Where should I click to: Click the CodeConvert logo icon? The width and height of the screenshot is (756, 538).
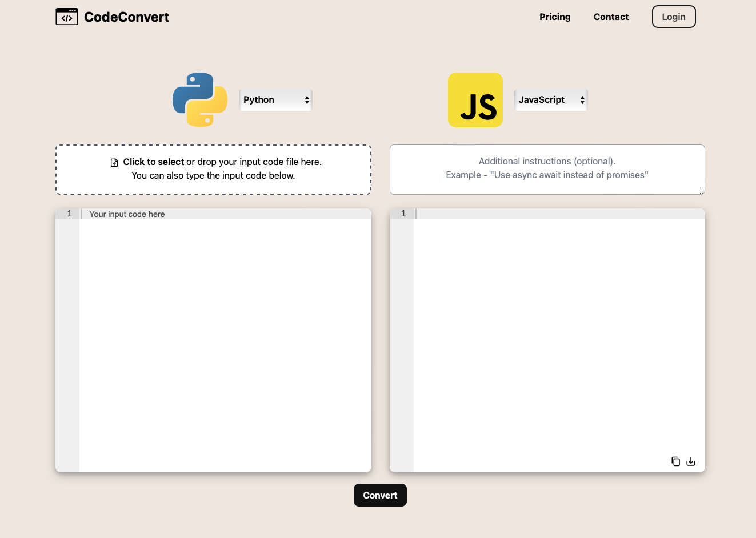(x=67, y=17)
